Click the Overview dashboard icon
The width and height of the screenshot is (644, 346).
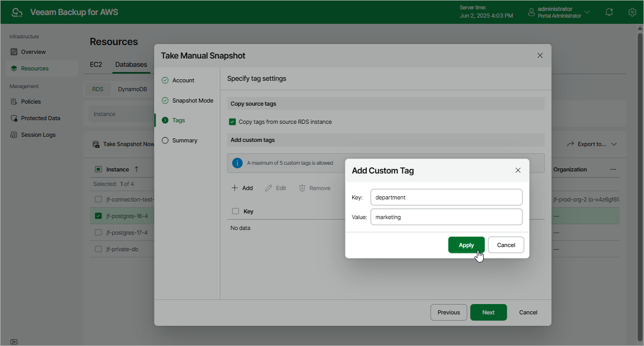(14, 52)
